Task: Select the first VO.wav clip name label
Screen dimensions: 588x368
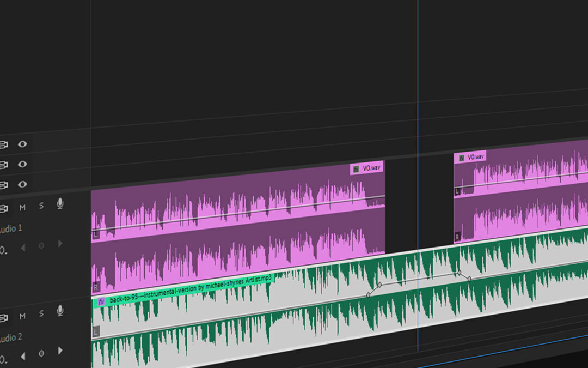Action: coord(371,167)
